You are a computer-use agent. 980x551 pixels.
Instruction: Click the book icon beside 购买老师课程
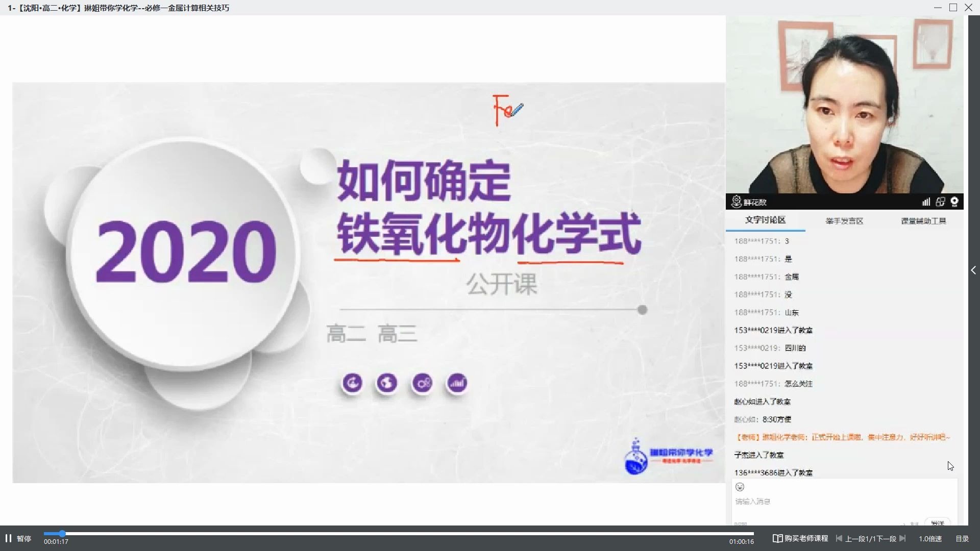[x=778, y=538]
